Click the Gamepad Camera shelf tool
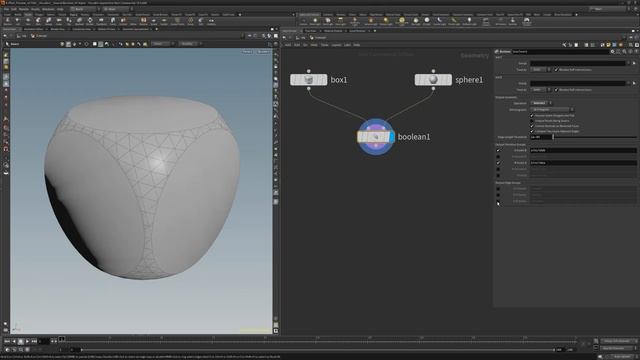Image resolution: width=640 pixels, height=360 pixels. [527, 21]
